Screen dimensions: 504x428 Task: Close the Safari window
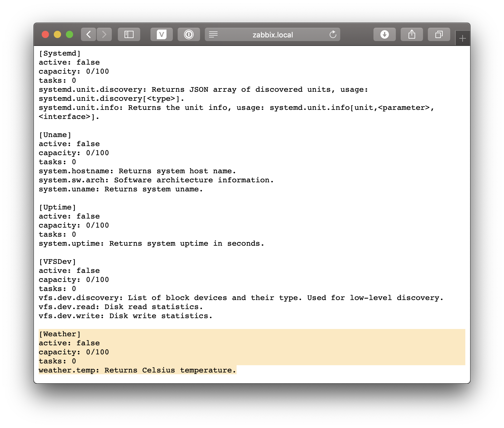[x=45, y=34]
